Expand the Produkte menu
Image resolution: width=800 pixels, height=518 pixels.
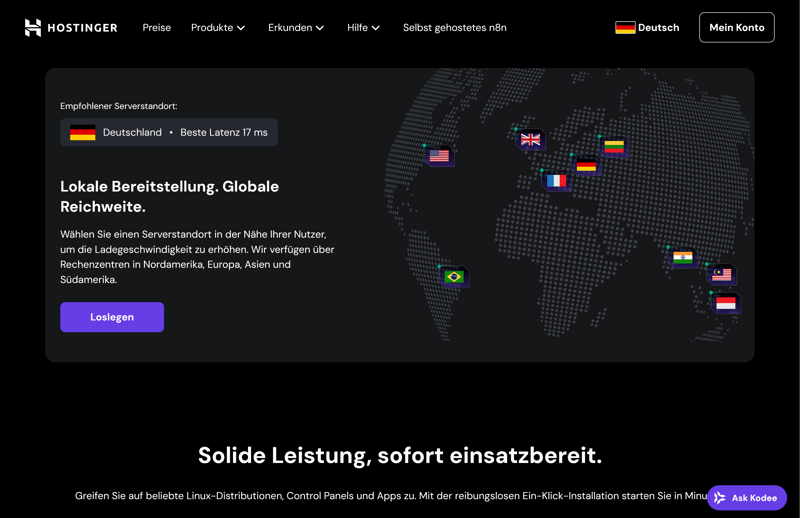pos(218,28)
